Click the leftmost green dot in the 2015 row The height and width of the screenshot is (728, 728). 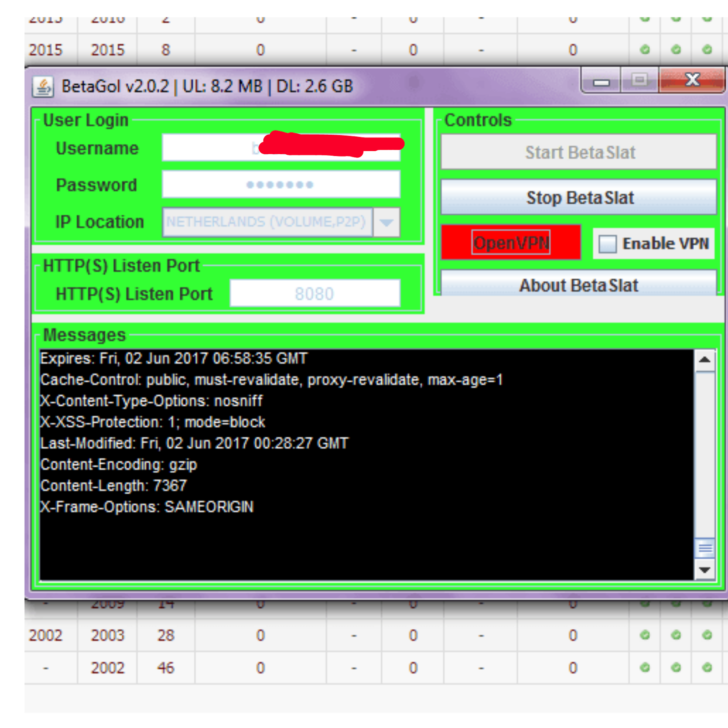click(x=645, y=49)
